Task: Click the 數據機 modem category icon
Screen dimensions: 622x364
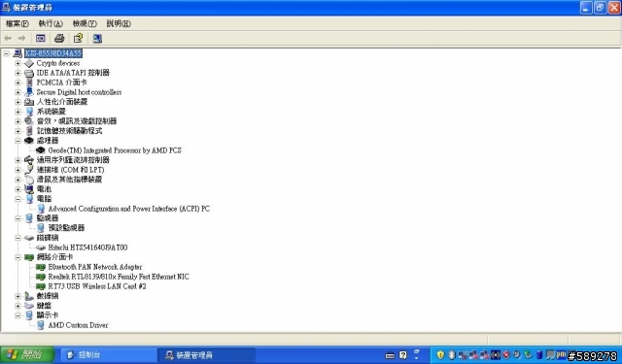Action: 29,296
